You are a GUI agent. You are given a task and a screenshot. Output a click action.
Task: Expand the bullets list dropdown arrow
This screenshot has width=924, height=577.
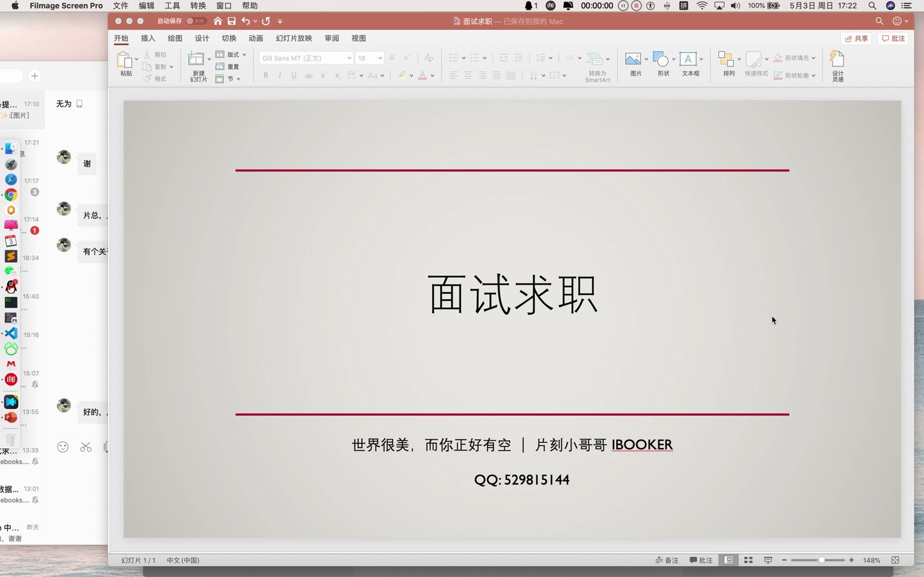coord(464,58)
